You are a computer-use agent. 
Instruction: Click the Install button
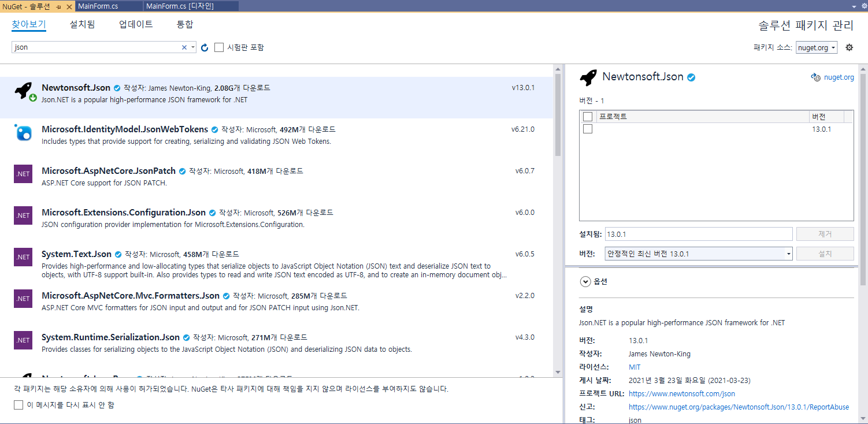coord(825,254)
